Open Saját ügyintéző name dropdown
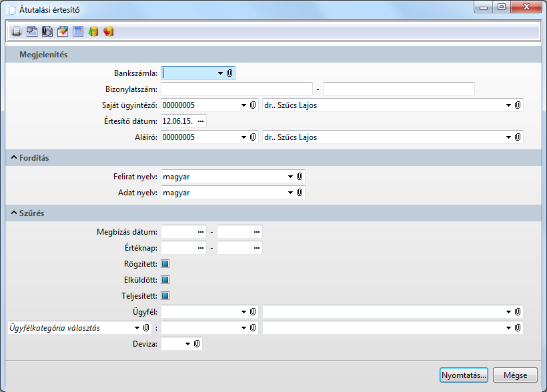The image size is (547, 392). coord(508,105)
